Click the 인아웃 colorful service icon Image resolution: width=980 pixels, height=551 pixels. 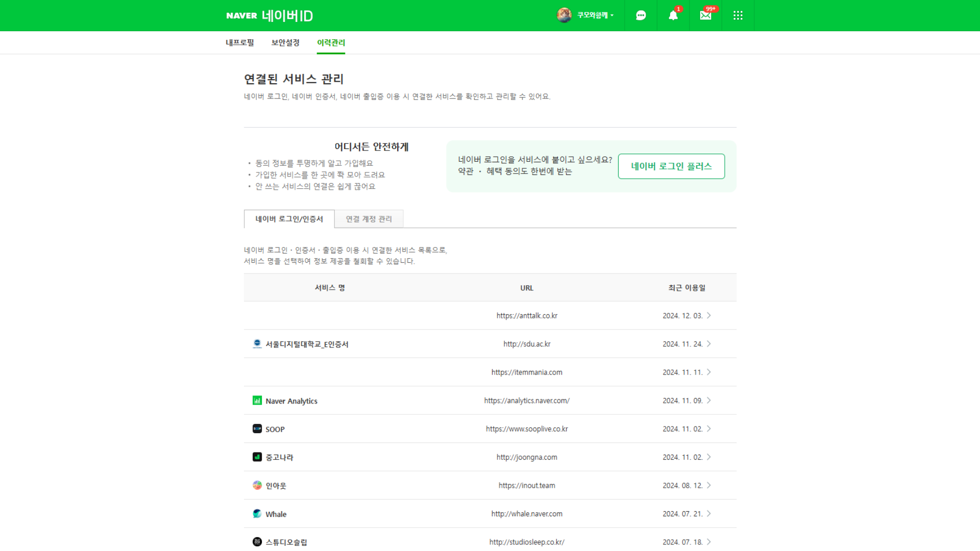click(257, 485)
